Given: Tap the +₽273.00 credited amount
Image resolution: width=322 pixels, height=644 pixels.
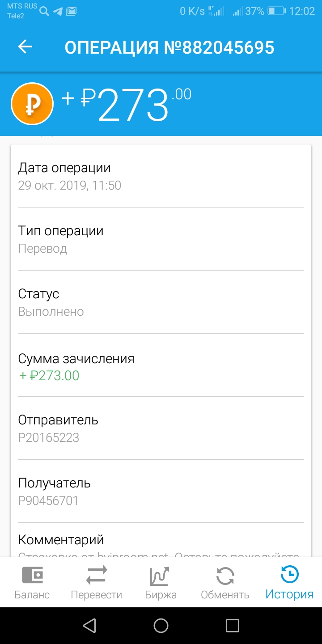Looking at the screenshot, I should pos(49,375).
